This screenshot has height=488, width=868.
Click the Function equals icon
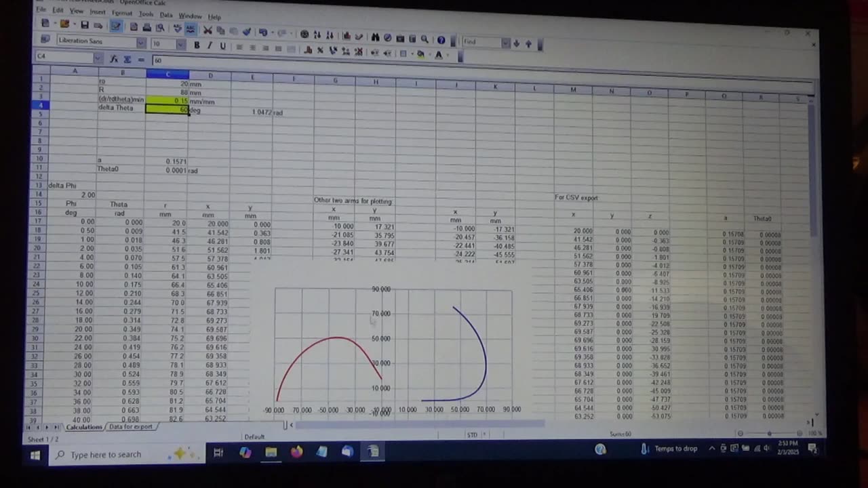click(x=141, y=60)
